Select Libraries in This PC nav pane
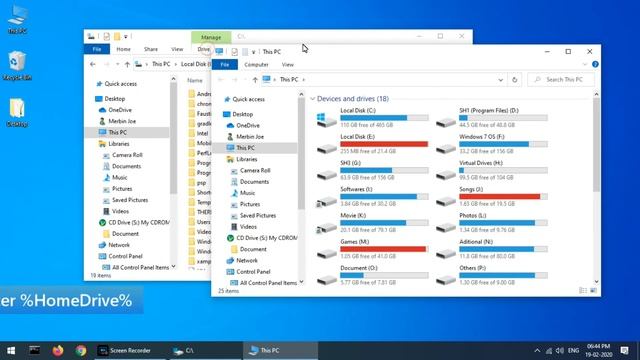The height and width of the screenshot is (360, 640). point(247,159)
